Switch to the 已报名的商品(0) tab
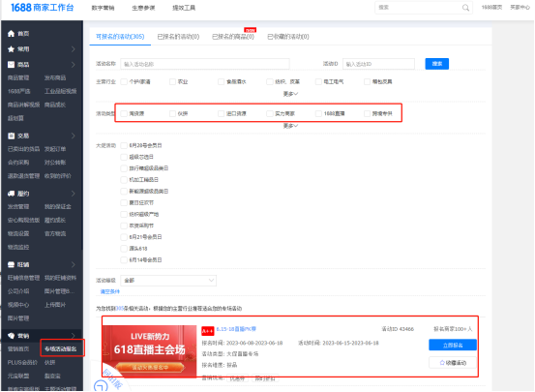535x392 pixels. (x=233, y=37)
